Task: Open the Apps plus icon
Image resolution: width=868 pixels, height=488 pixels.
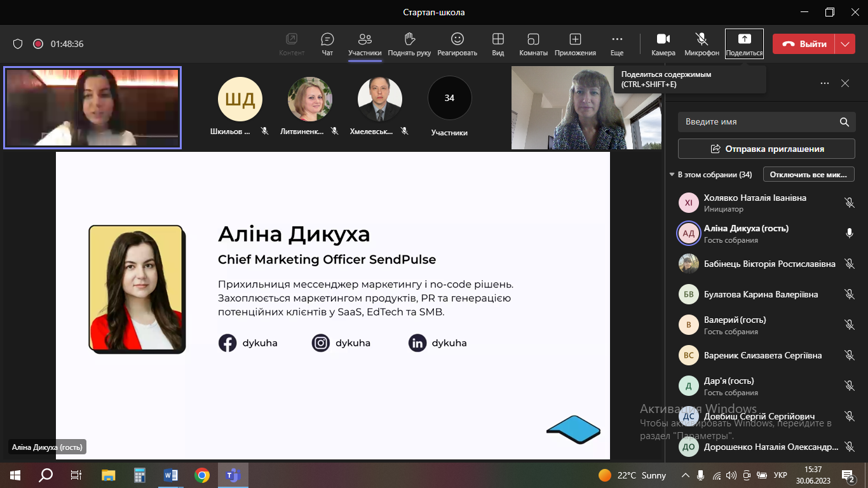Action: click(575, 44)
